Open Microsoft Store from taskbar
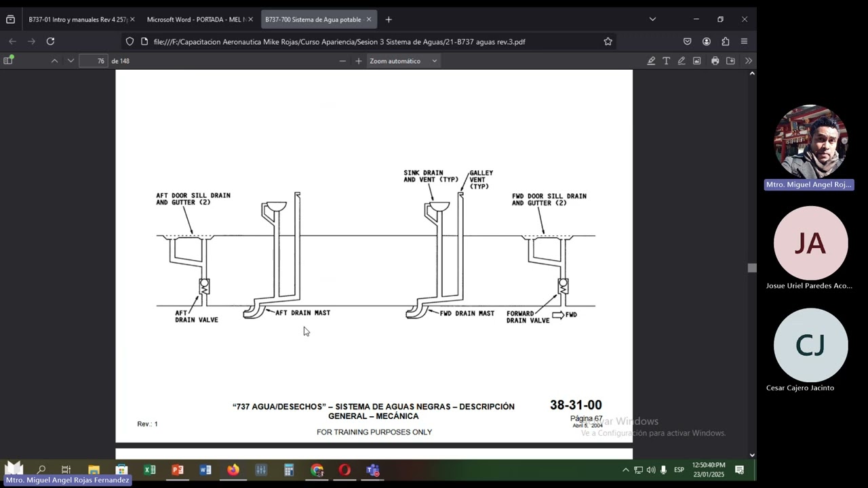Image resolution: width=868 pixels, height=488 pixels. pos(121,470)
